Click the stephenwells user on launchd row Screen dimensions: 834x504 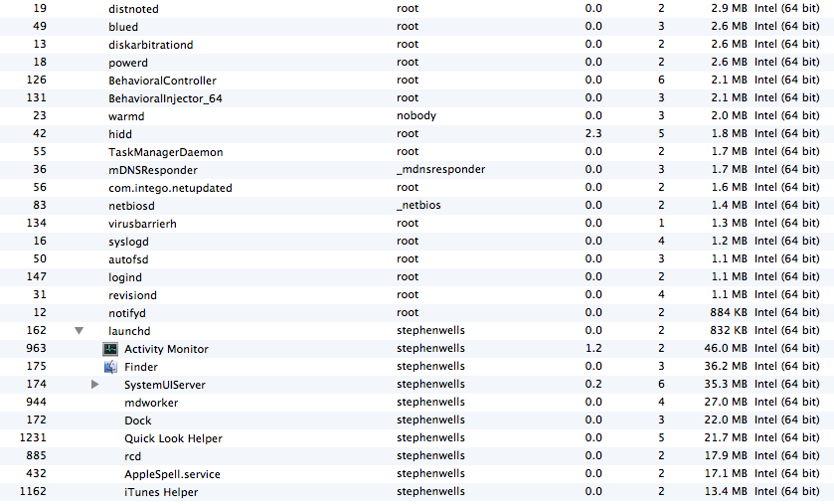[430, 330]
